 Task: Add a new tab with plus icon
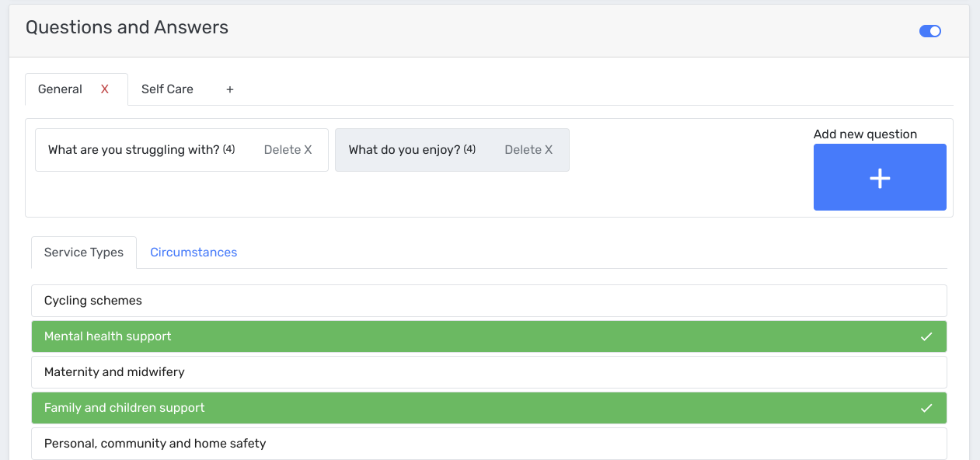coord(230,89)
